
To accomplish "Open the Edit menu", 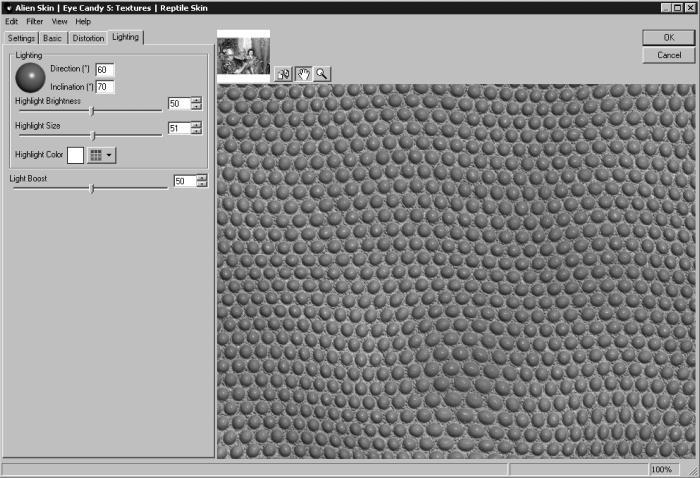I will tap(11, 21).
